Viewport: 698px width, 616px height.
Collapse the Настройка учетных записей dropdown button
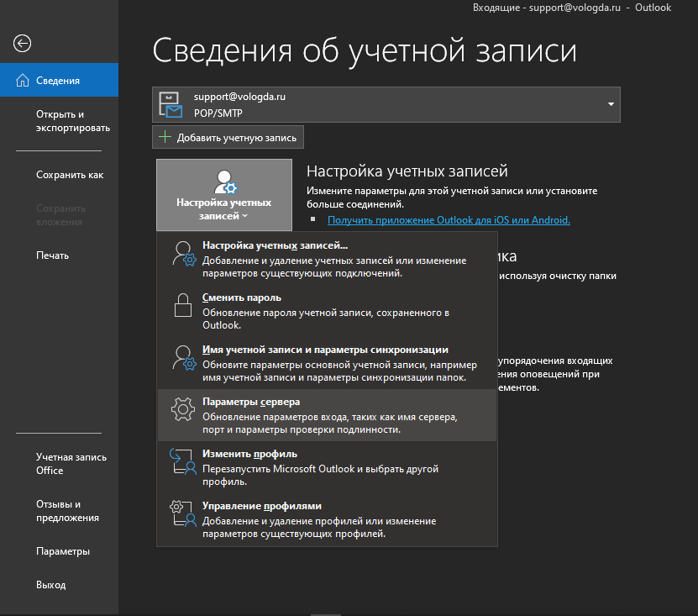tap(223, 194)
